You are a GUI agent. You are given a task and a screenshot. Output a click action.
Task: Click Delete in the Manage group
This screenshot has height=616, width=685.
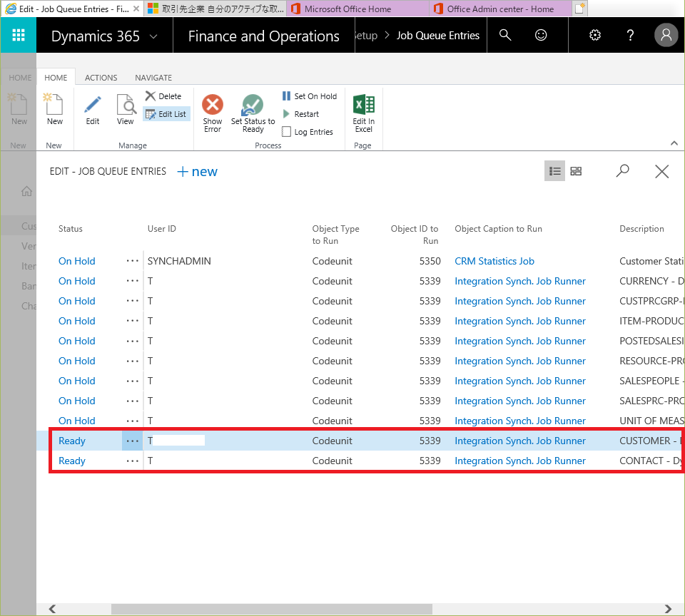tap(163, 96)
